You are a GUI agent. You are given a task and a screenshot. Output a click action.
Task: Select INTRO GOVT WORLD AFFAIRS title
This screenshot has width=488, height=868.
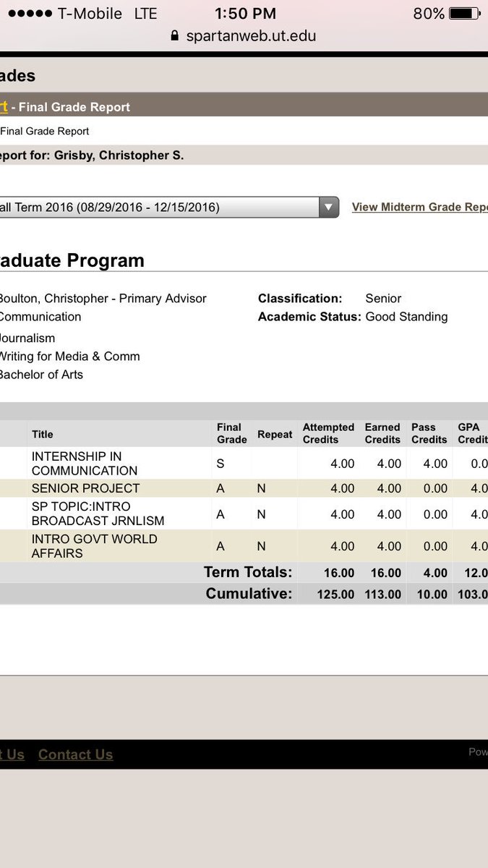[x=94, y=546]
